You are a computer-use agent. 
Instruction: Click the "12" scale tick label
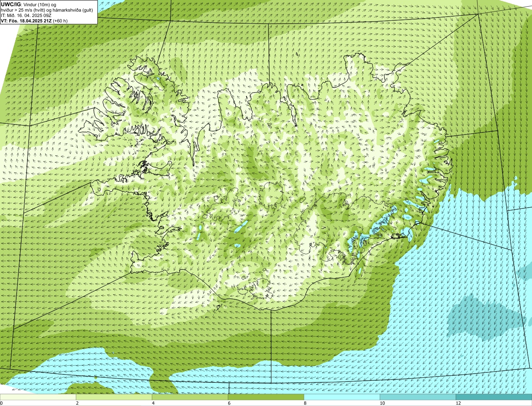[x=458, y=403]
